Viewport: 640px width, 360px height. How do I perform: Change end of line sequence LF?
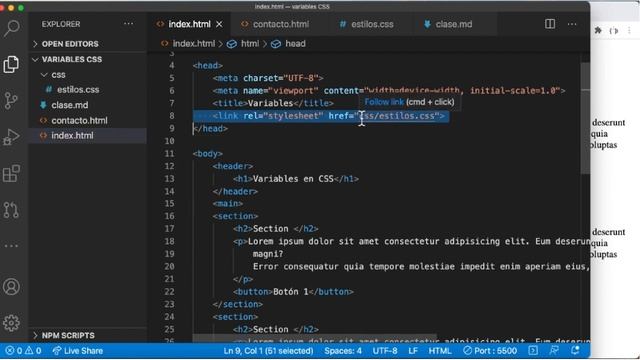[x=413, y=351]
